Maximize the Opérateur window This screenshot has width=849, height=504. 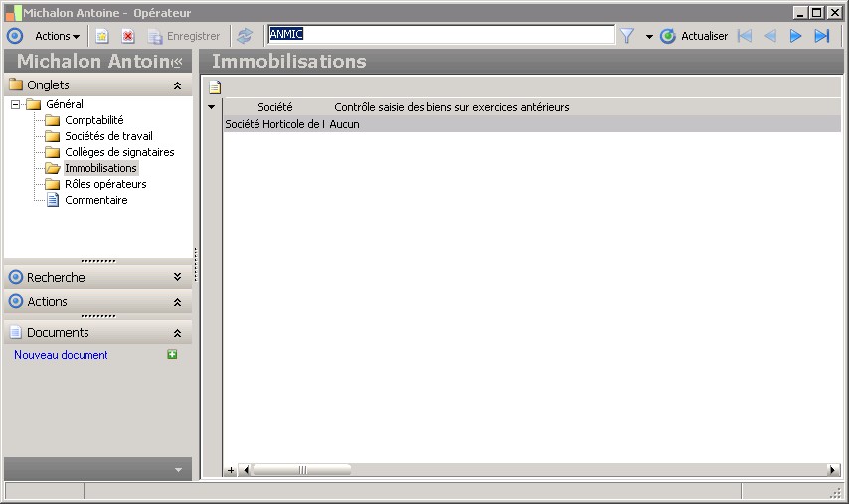tap(817, 13)
